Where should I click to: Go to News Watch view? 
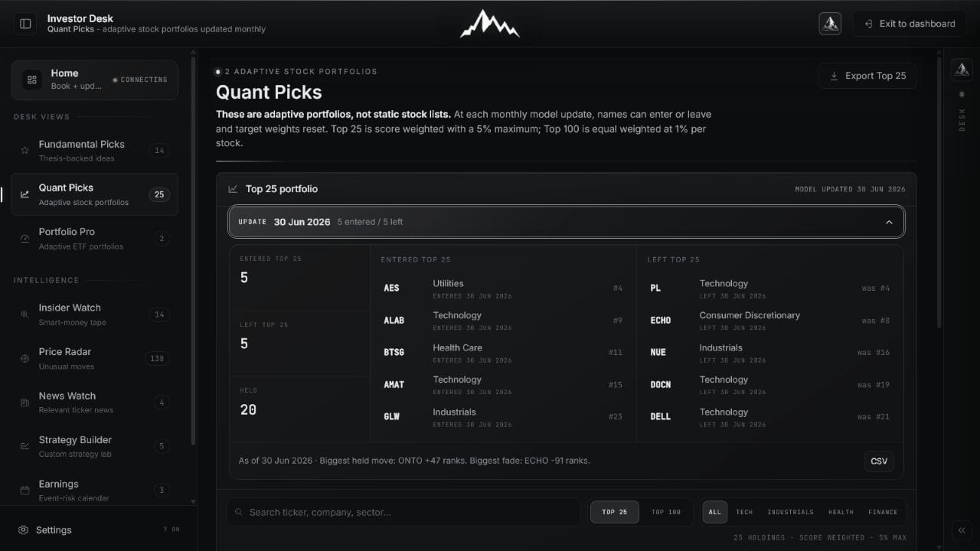click(x=94, y=403)
